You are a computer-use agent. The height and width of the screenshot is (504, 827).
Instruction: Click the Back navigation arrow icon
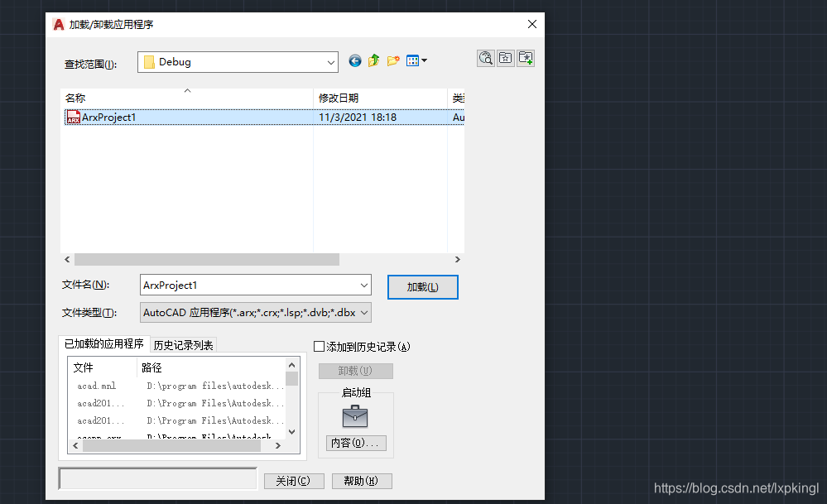click(355, 61)
